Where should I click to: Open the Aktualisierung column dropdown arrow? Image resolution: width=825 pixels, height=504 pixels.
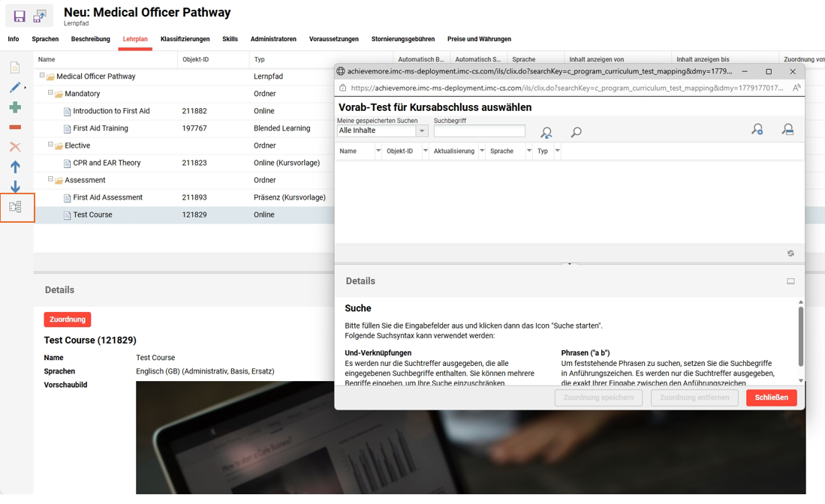pyautogui.click(x=481, y=151)
